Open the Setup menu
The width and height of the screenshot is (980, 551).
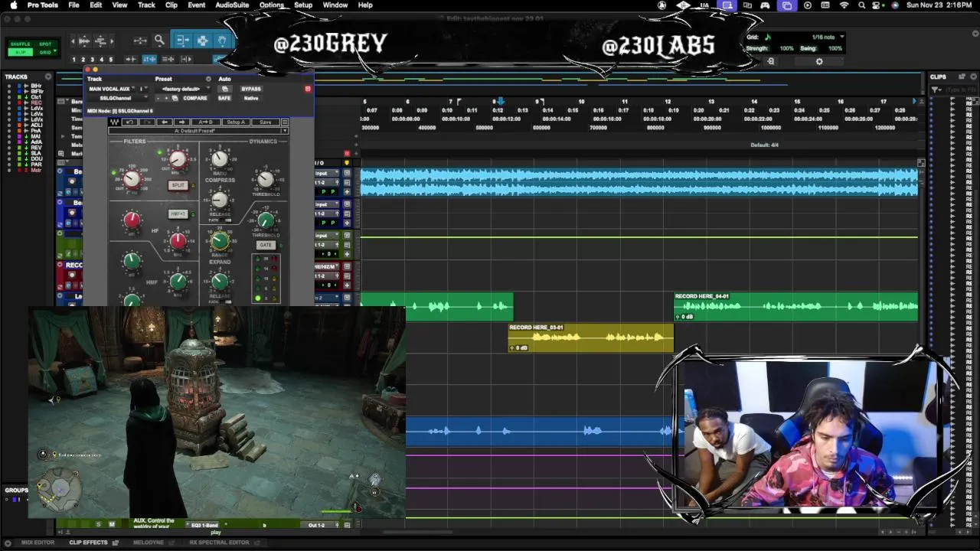click(x=303, y=5)
